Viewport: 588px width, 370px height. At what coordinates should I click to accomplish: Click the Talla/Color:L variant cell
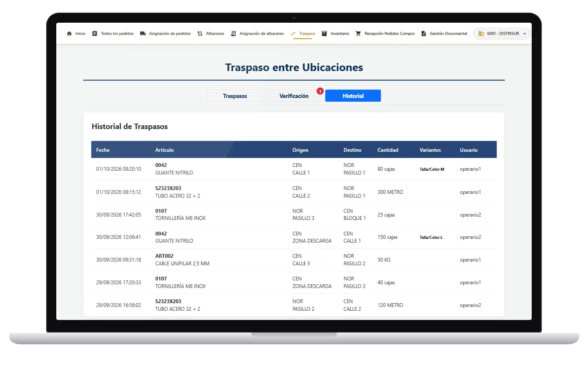coord(431,238)
